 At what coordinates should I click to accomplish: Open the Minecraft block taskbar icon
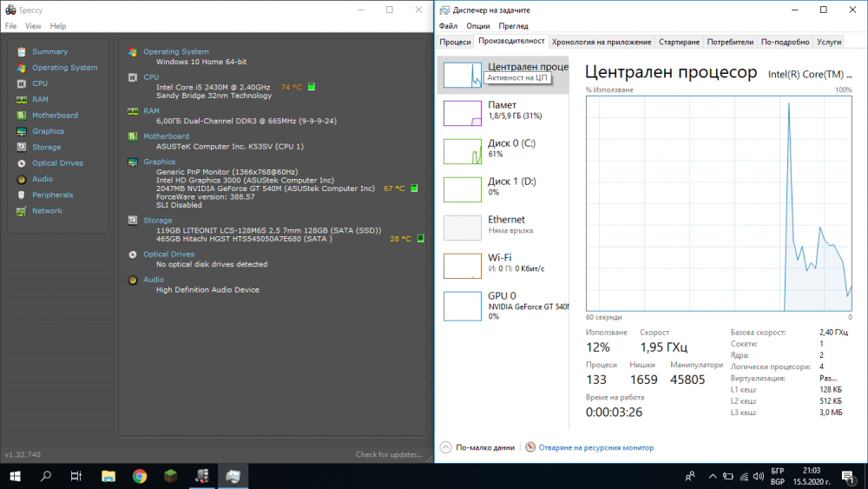(170, 476)
